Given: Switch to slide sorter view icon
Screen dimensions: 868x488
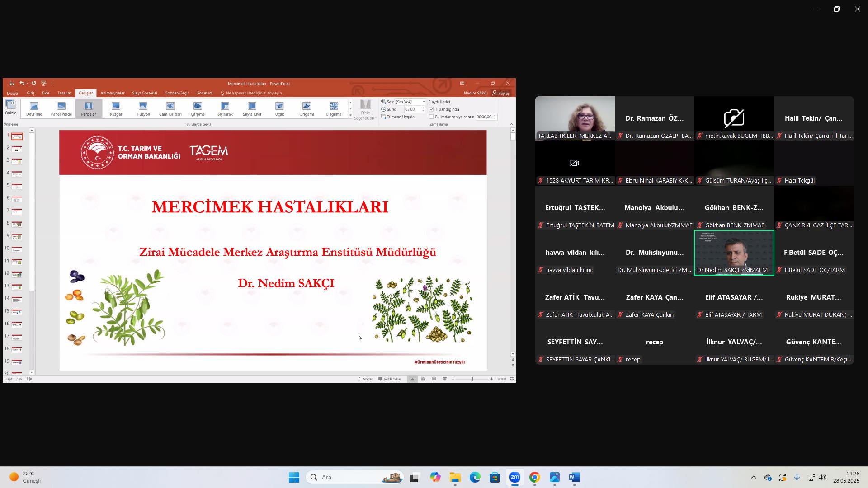Looking at the screenshot, I should [x=423, y=379].
